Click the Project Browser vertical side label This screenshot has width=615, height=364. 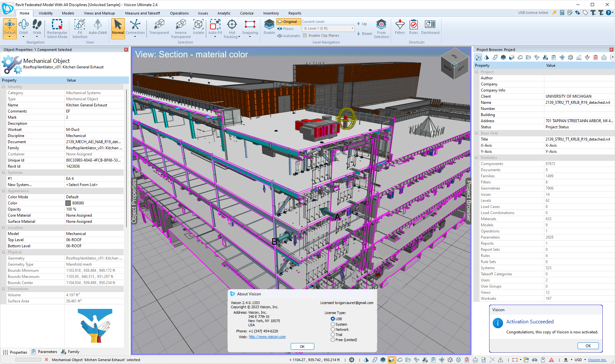click(x=469, y=201)
